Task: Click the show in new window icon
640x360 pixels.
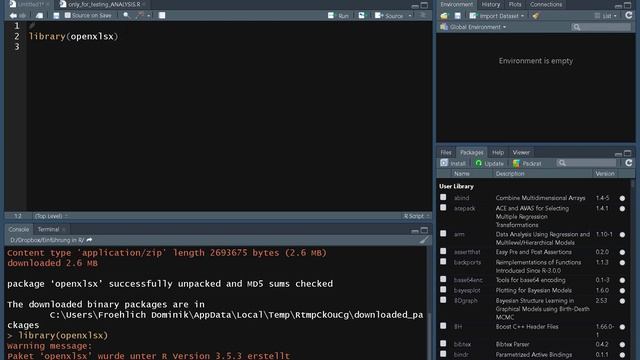Action: (39, 16)
